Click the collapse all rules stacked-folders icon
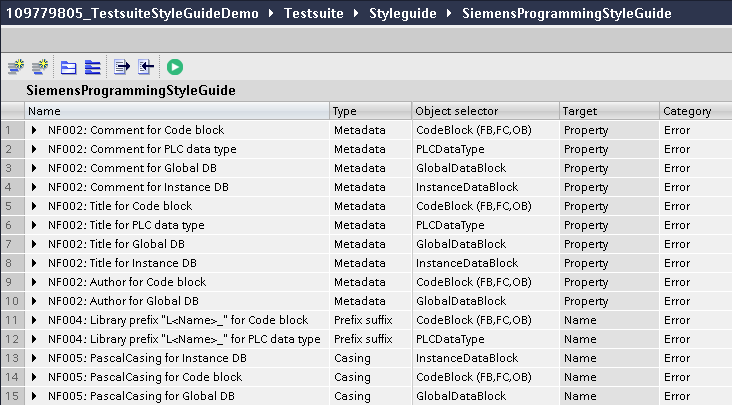This screenshot has width=732, height=405. [x=93, y=68]
